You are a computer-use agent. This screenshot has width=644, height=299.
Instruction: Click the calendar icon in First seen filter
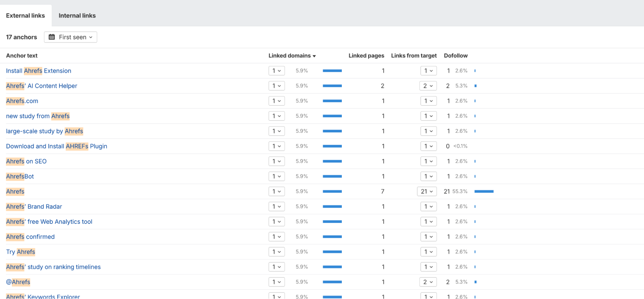click(x=52, y=37)
